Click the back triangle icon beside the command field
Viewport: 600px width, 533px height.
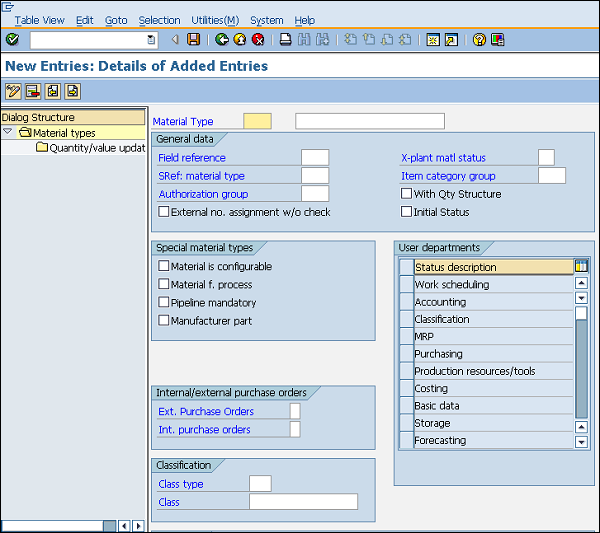[x=175, y=39]
